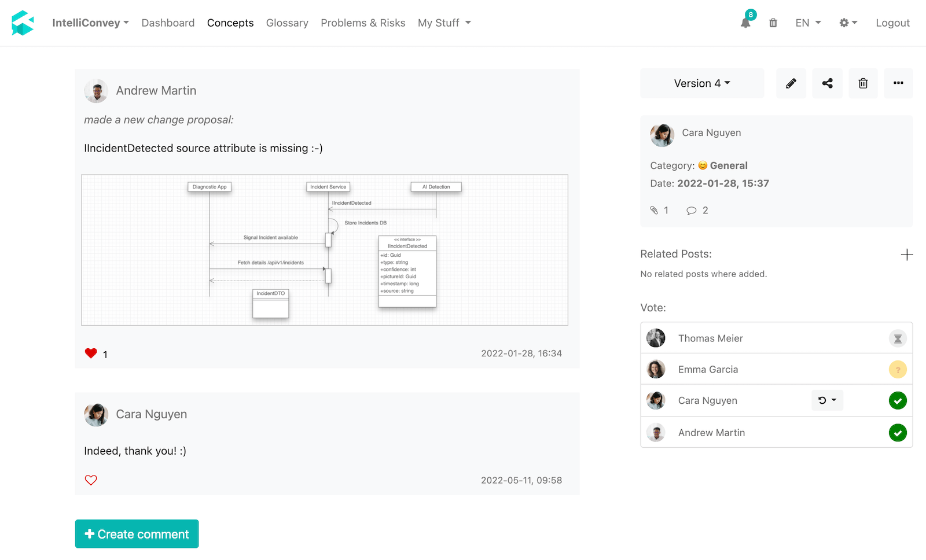Open the sequence diagram image thumbnail
This screenshot has width=926, height=560.
(325, 250)
